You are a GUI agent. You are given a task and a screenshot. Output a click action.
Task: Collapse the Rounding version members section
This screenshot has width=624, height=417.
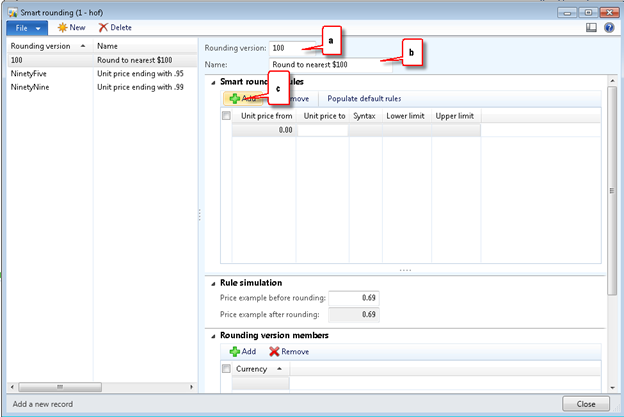[x=211, y=334]
